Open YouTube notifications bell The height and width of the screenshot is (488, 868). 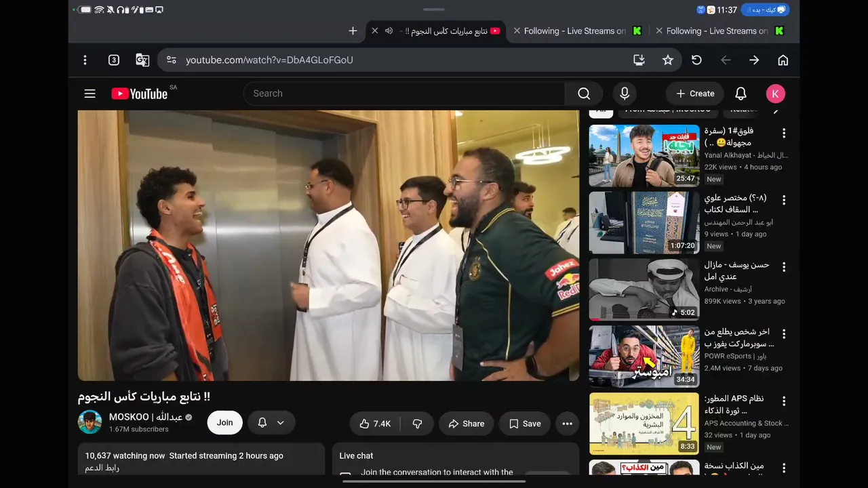(x=741, y=94)
